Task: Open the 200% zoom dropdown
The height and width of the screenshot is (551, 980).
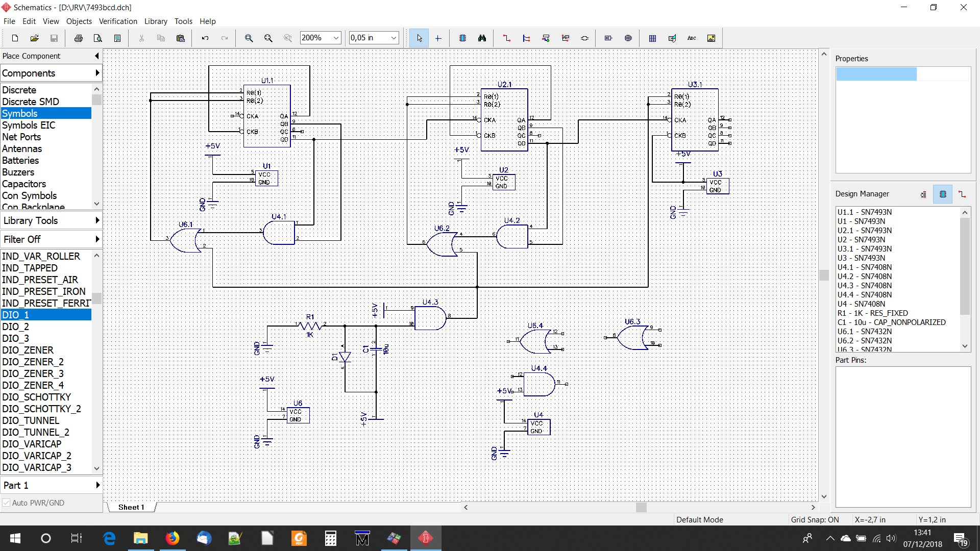Action: point(336,38)
